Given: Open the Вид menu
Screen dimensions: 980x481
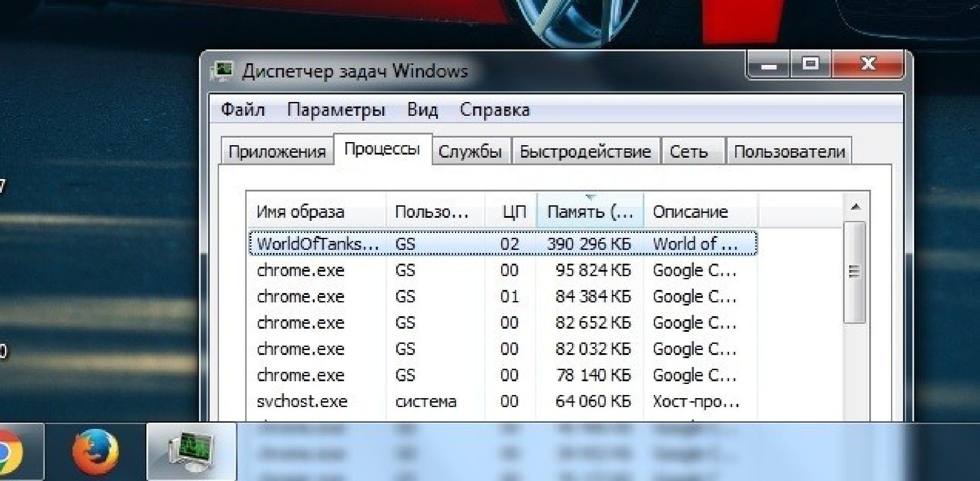Looking at the screenshot, I should pos(422,110).
